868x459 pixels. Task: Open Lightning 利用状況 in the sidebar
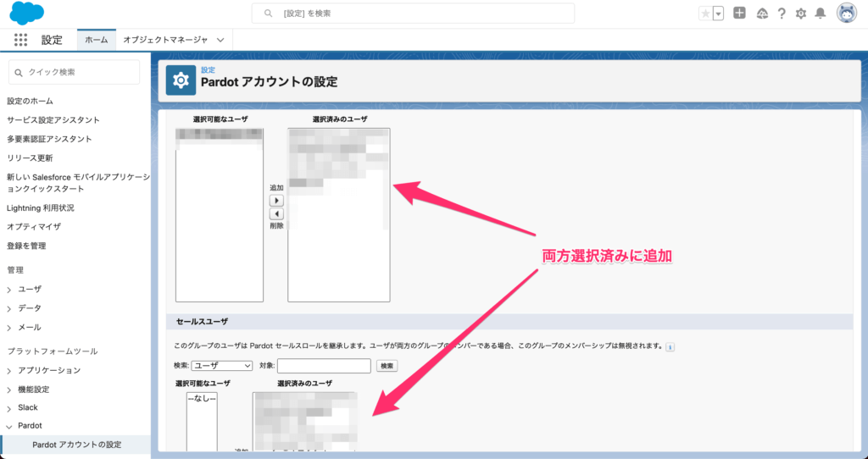[41, 208]
